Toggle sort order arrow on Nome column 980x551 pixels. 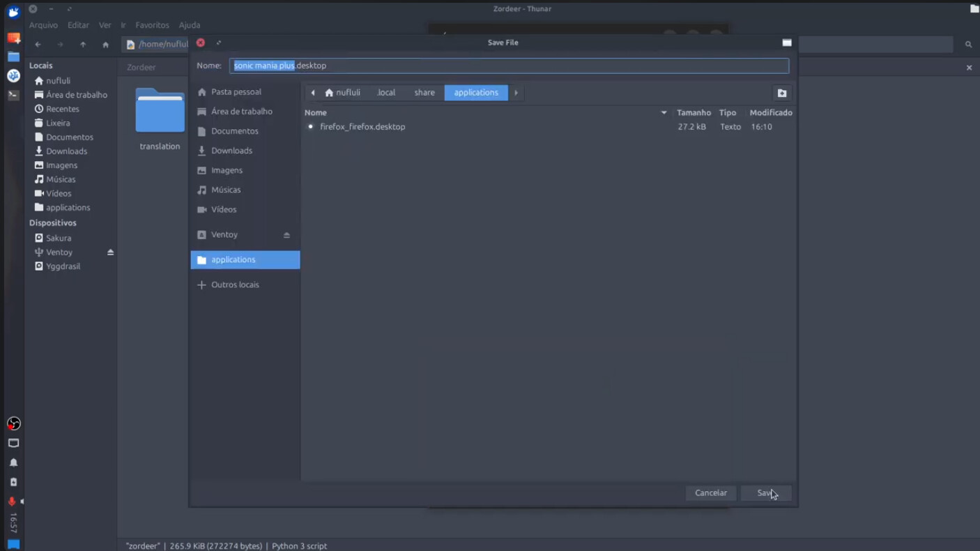pos(664,112)
